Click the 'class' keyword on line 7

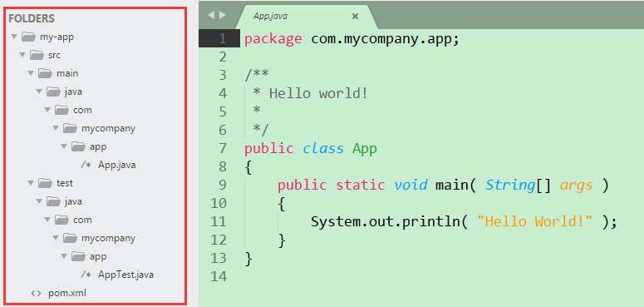click(x=323, y=148)
